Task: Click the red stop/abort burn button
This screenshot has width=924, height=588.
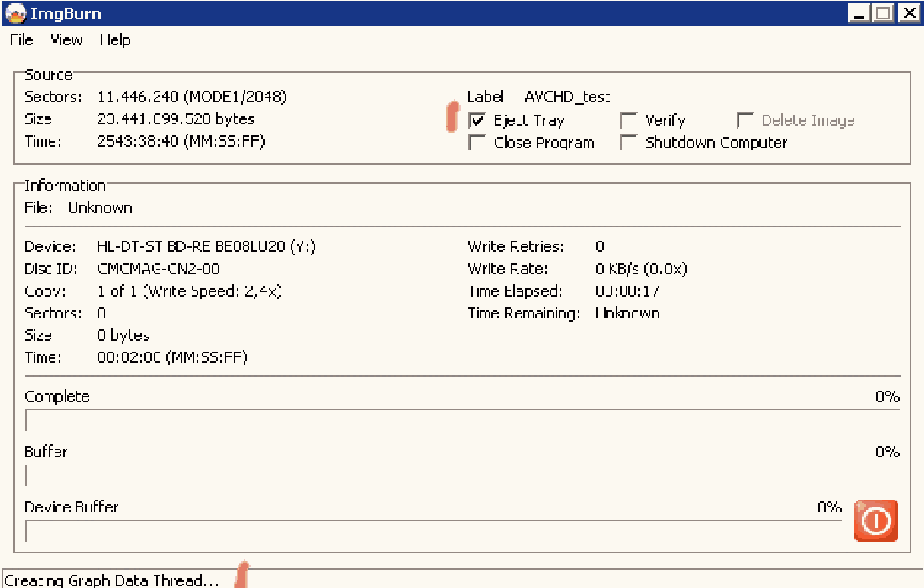Action: [x=875, y=521]
